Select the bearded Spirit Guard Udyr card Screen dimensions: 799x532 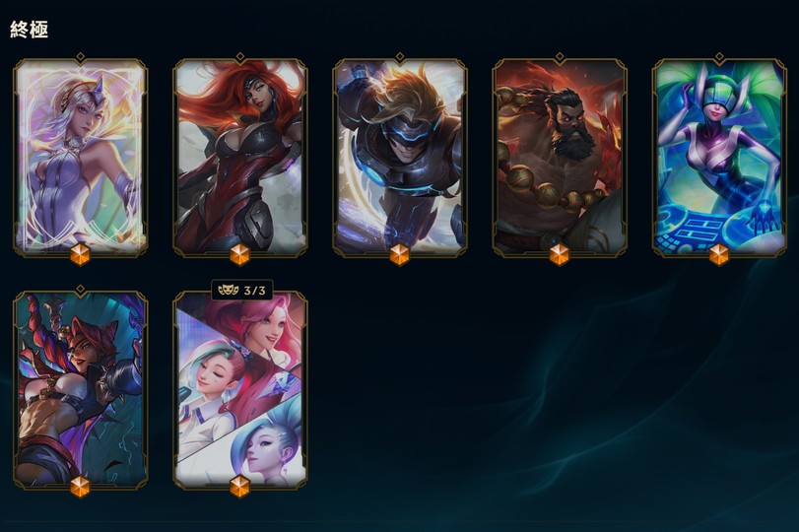point(560,158)
